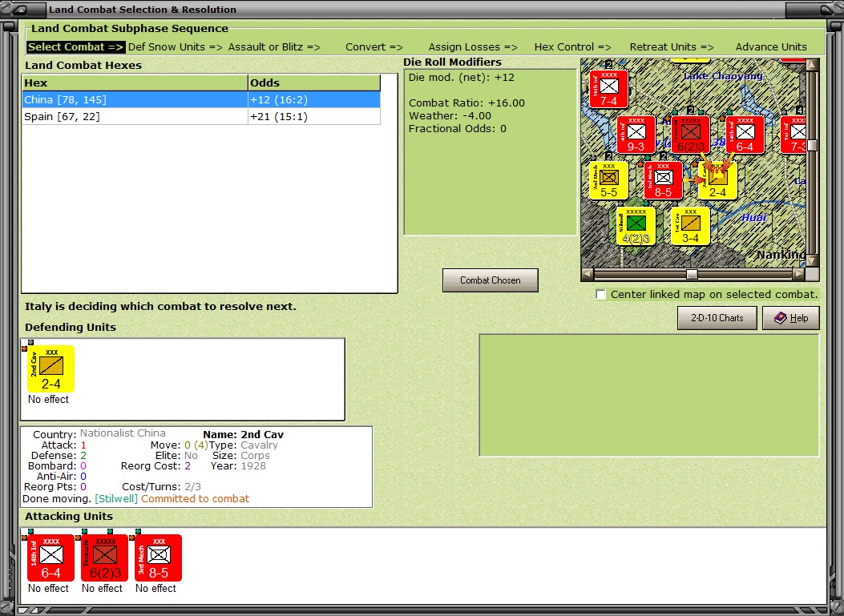The width and height of the screenshot is (844, 616).
Task: Click the Fractional Odds: 0 line
Action: 458,129
